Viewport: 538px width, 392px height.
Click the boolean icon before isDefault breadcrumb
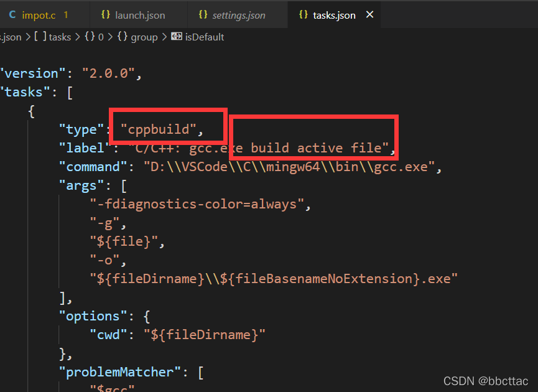click(177, 36)
